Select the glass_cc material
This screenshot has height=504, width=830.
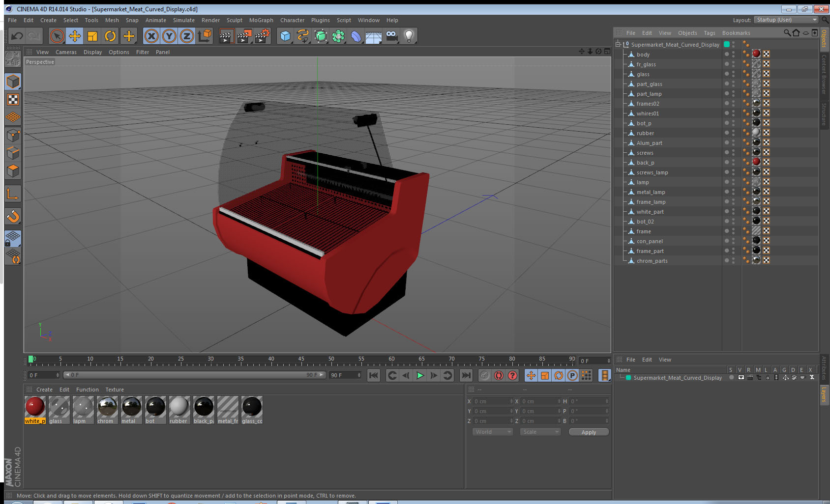[252, 410]
